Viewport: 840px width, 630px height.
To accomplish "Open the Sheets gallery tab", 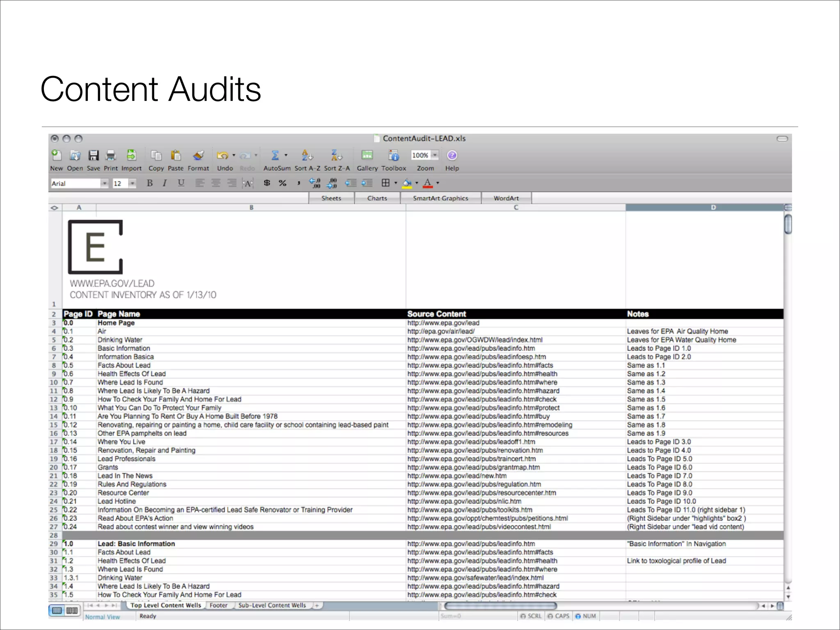I will 331,198.
